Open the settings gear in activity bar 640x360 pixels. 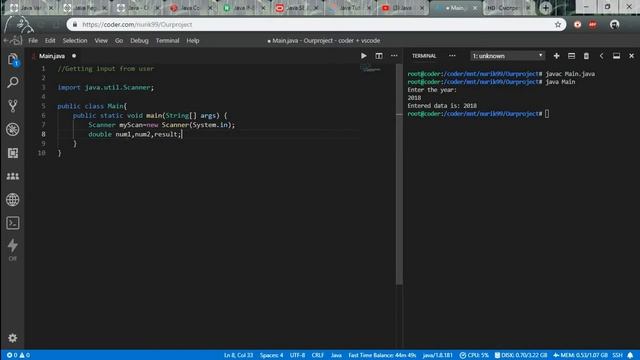(x=13, y=338)
